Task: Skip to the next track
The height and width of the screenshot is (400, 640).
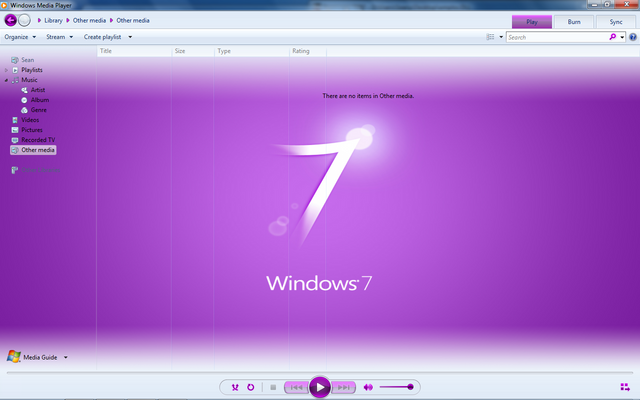Action: (343, 387)
